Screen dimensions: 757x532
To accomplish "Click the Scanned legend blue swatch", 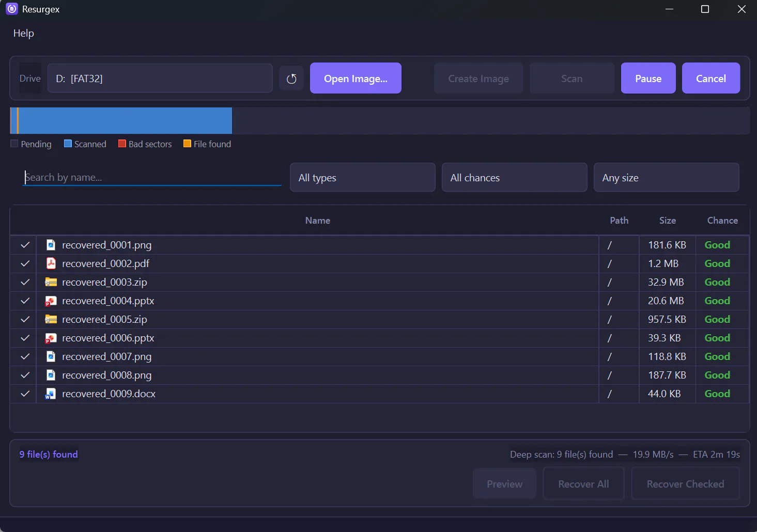I will click(x=68, y=144).
